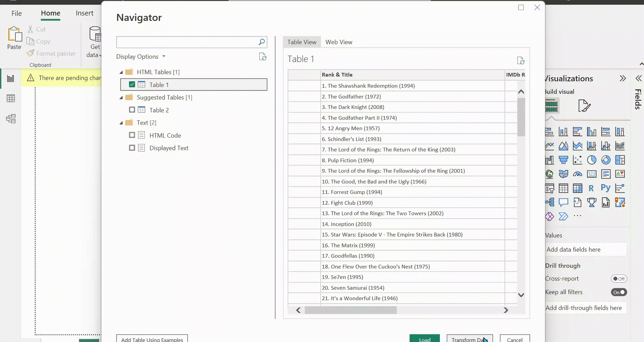The width and height of the screenshot is (644, 342).
Task: Click the refresh icon beside Display Options
Action: click(263, 57)
